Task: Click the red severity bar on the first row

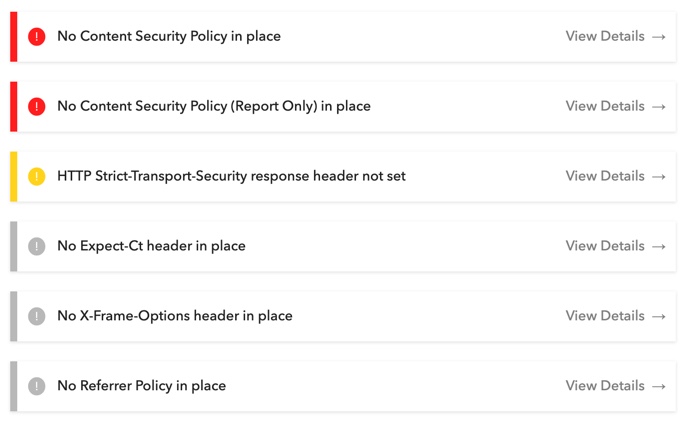Action: (x=14, y=37)
